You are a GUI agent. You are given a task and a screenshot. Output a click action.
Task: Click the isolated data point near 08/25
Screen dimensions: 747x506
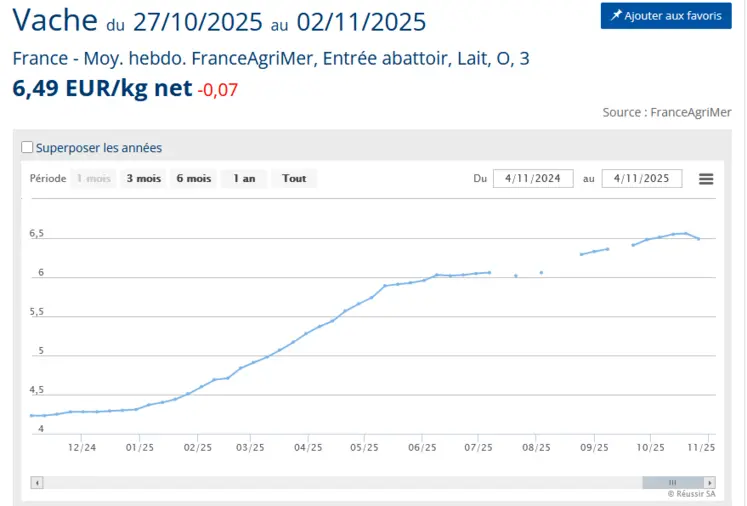541,272
